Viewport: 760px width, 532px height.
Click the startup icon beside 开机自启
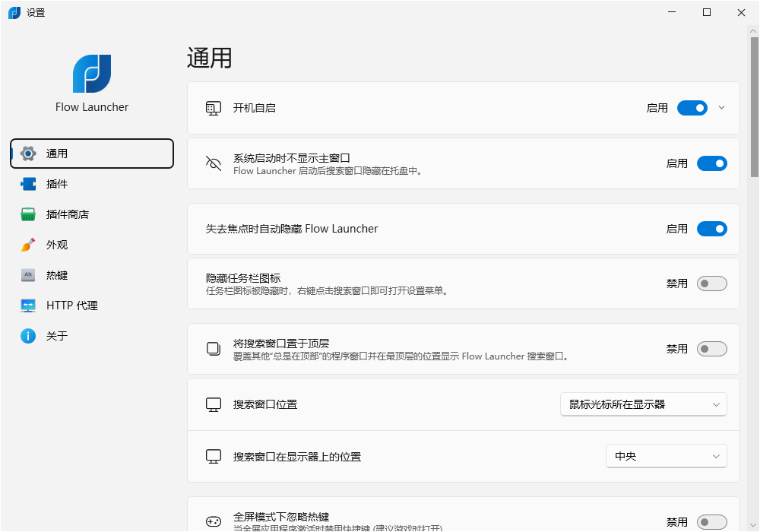(214, 108)
